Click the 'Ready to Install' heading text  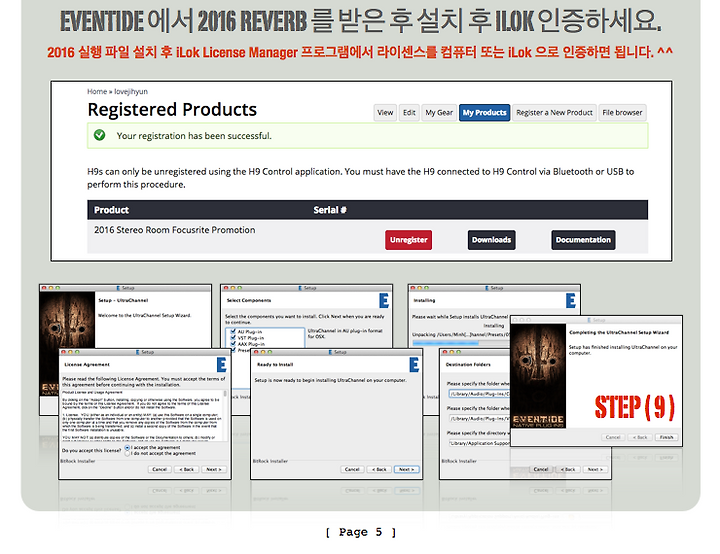point(275,364)
